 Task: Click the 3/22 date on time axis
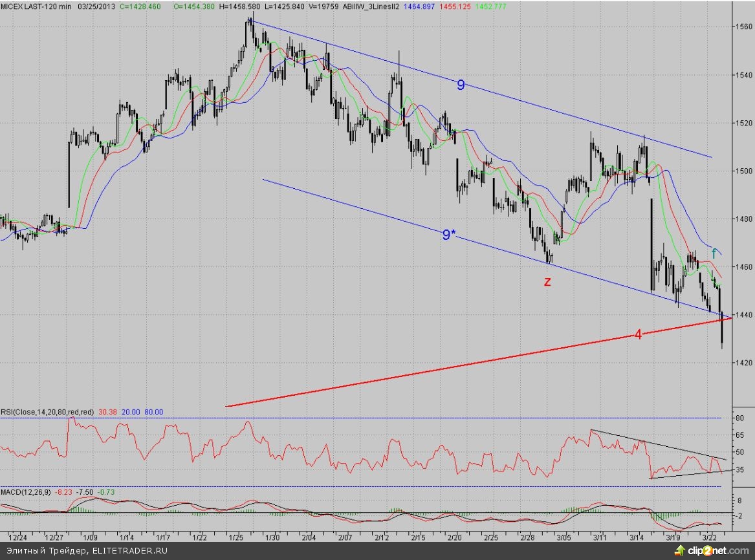click(x=710, y=537)
